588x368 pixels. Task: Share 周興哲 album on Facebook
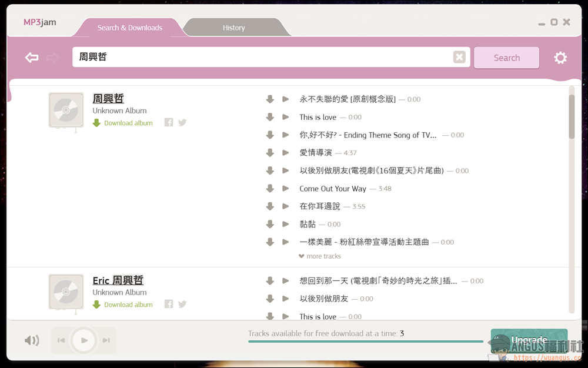[169, 122]
